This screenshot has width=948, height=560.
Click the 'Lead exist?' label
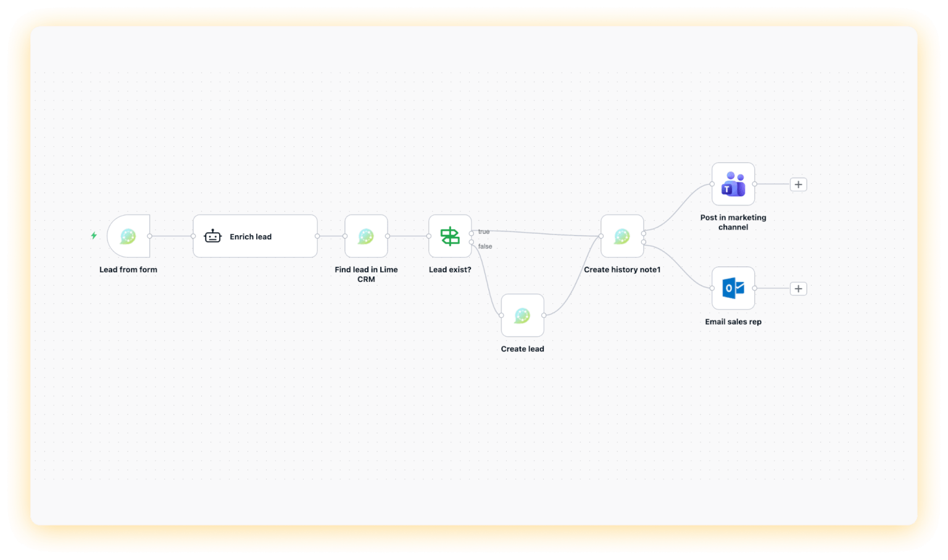point(450,270)
